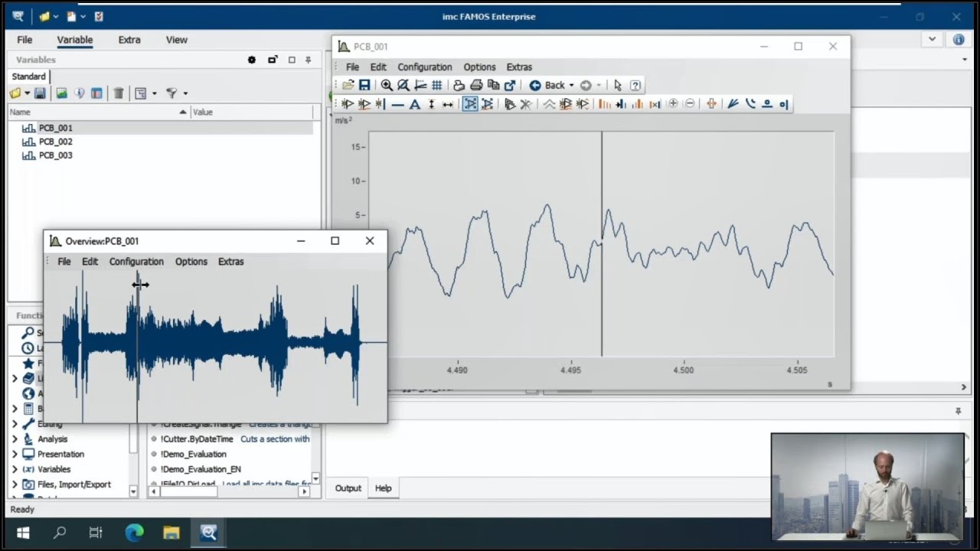980x551 pixels.
Task: Click the circled minus icon in toolbar
Action: [x=690, y=104]
